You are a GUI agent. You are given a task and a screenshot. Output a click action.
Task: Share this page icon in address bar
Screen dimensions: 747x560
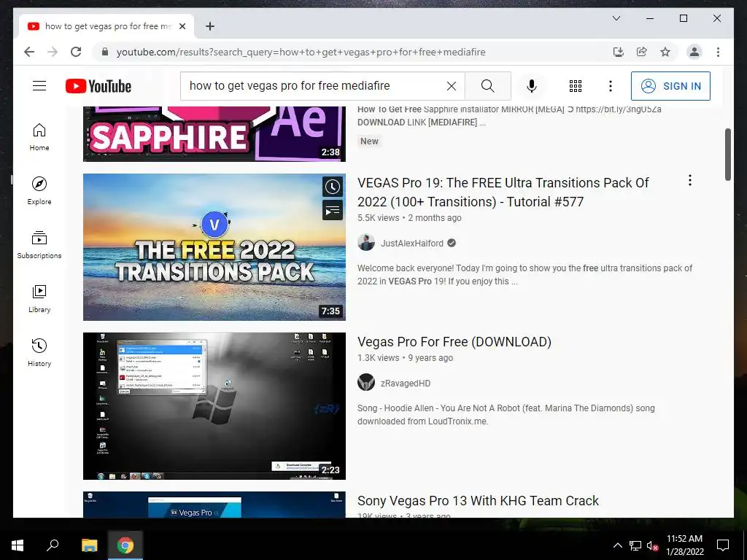(x=642, y=52)
